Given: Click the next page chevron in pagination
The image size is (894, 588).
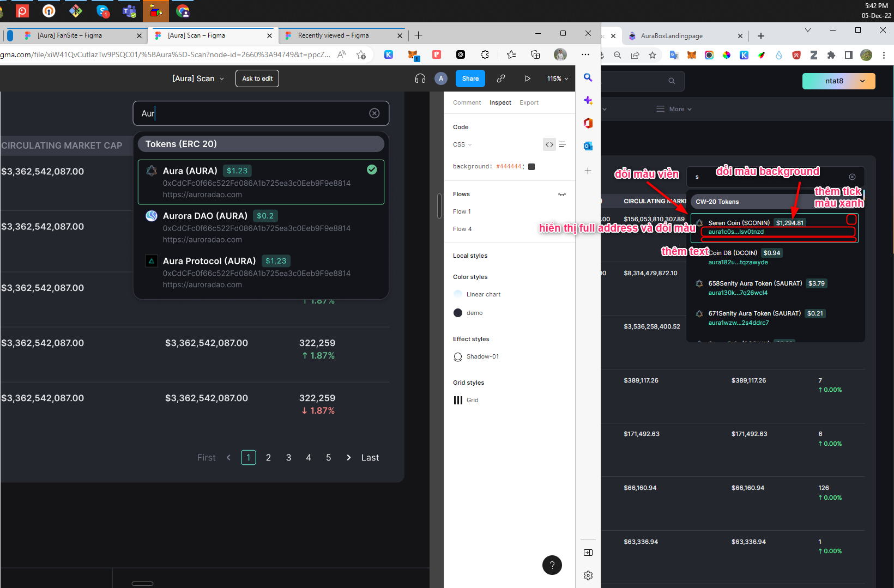Looking at the screenshot, I should [349, 458].
